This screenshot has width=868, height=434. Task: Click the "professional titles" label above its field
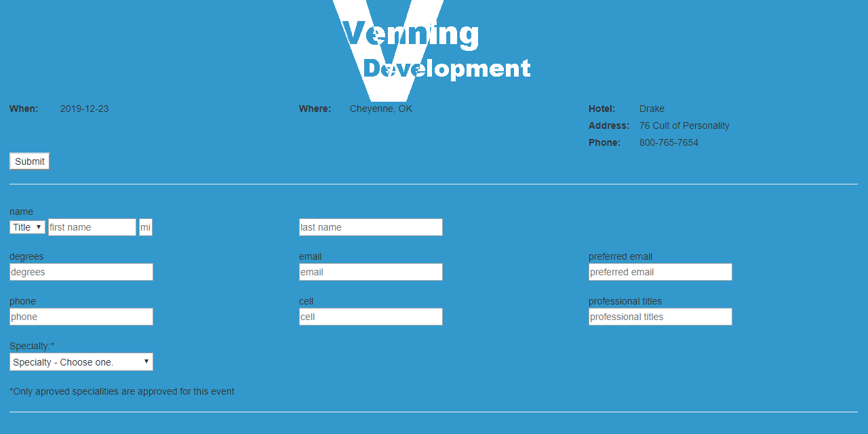coord(625,301)
